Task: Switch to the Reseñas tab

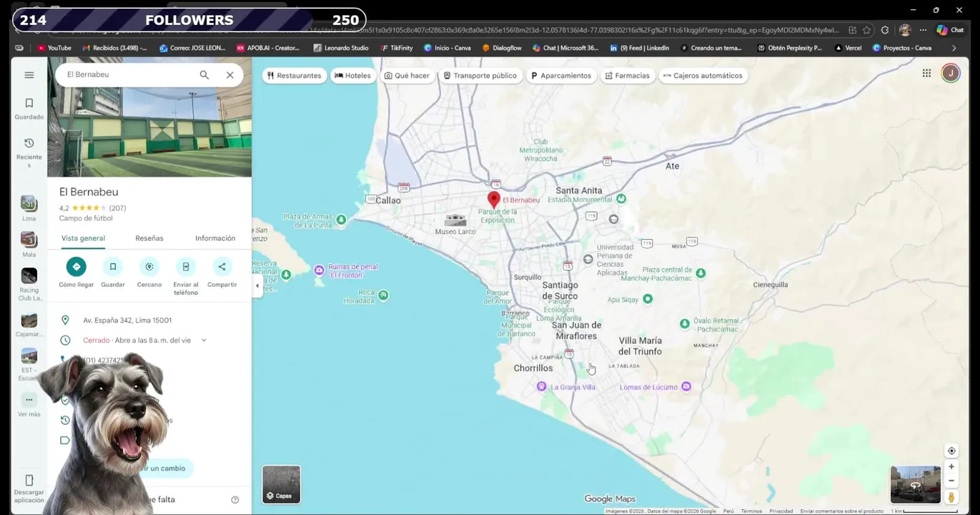Action: pyautogui.click(x=149, y=238)
